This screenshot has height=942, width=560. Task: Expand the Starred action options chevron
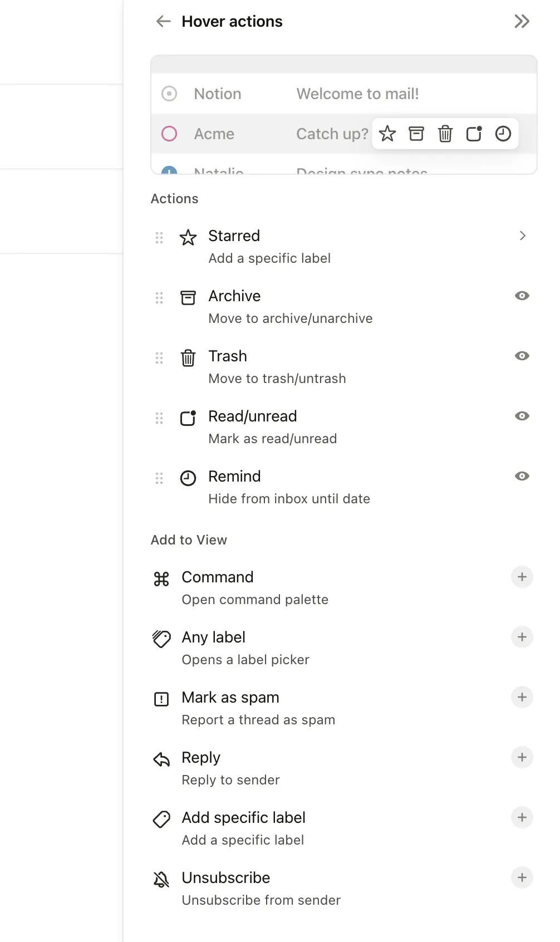522,236
